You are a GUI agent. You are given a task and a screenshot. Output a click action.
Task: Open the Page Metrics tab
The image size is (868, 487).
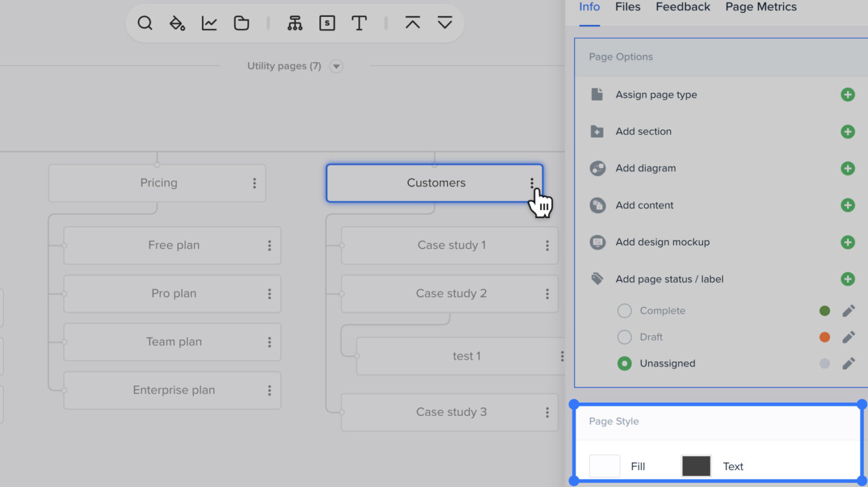(760, 7)
